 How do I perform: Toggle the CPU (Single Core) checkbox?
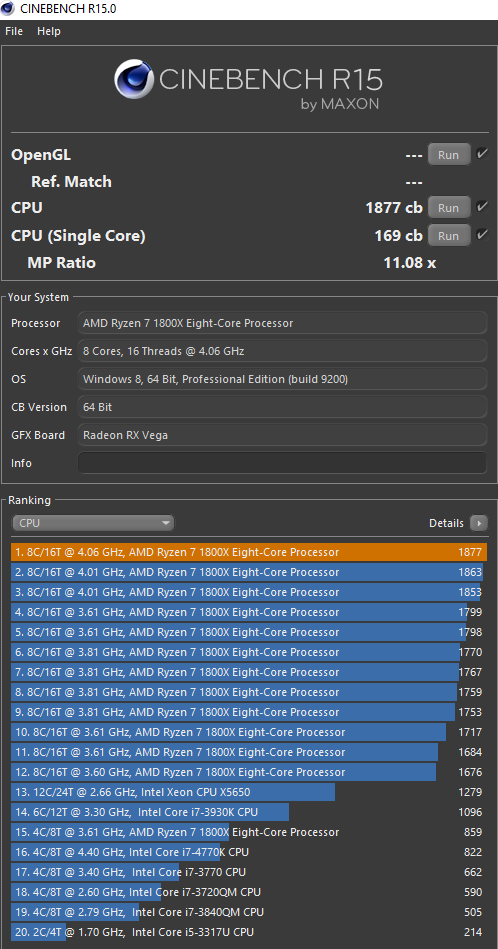click(x=482, y=235)
